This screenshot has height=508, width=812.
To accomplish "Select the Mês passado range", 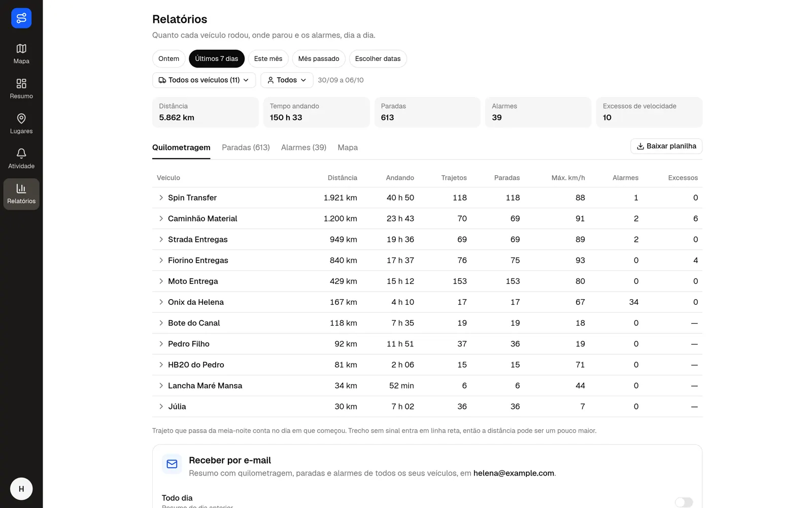I will point(319,59).
